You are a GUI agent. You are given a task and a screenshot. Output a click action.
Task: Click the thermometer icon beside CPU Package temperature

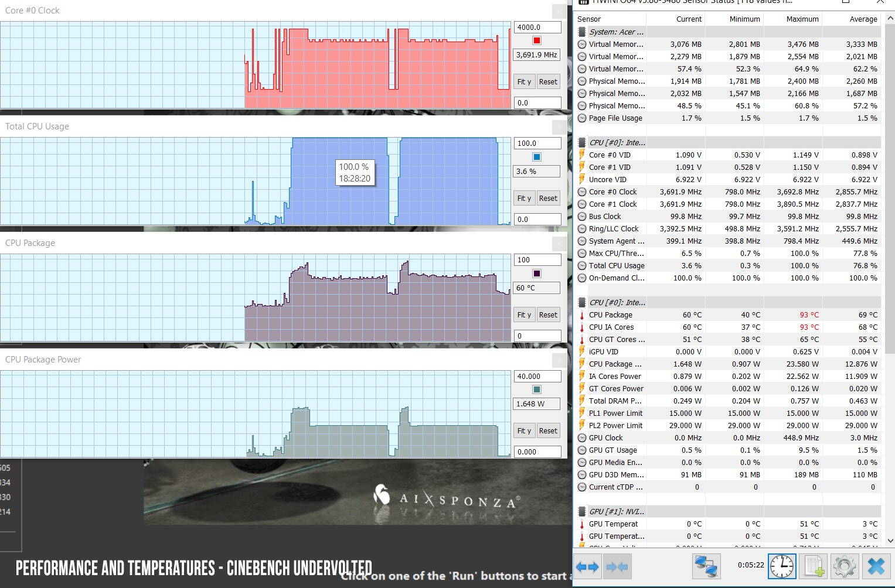coord(581,314)
